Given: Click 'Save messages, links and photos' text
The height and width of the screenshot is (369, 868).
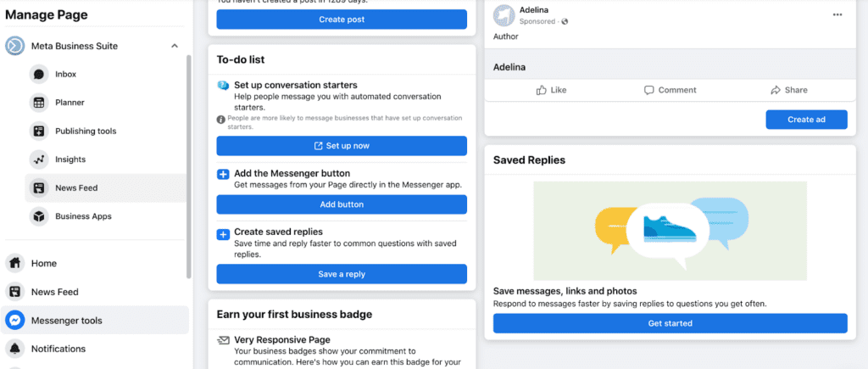Looking at the screenshot, I should point(565,292).
